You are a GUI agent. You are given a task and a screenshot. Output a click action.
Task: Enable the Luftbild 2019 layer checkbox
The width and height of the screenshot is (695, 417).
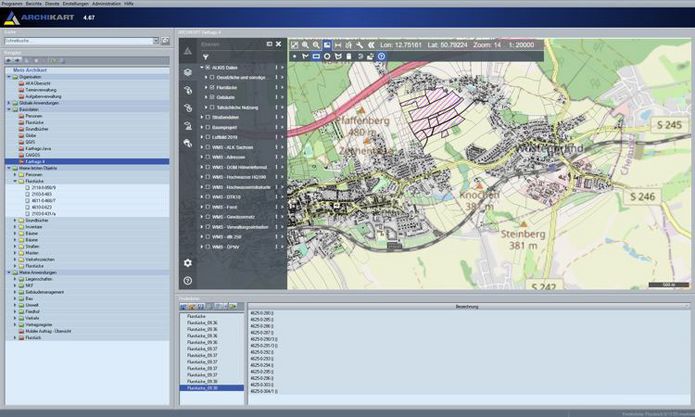205,137
